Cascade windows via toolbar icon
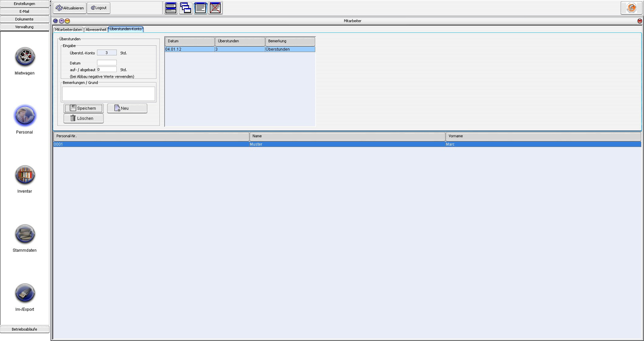This screenshot has width=644, height=341. (186, 8)
